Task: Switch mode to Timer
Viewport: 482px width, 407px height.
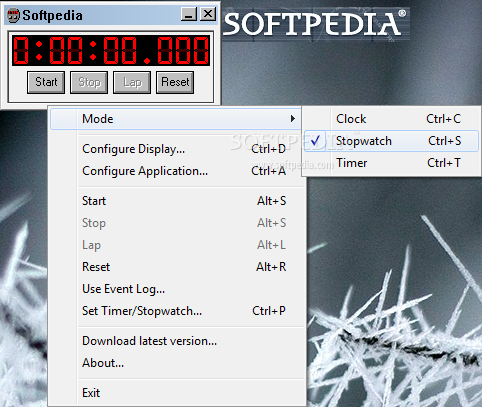Action: point(391,163)
